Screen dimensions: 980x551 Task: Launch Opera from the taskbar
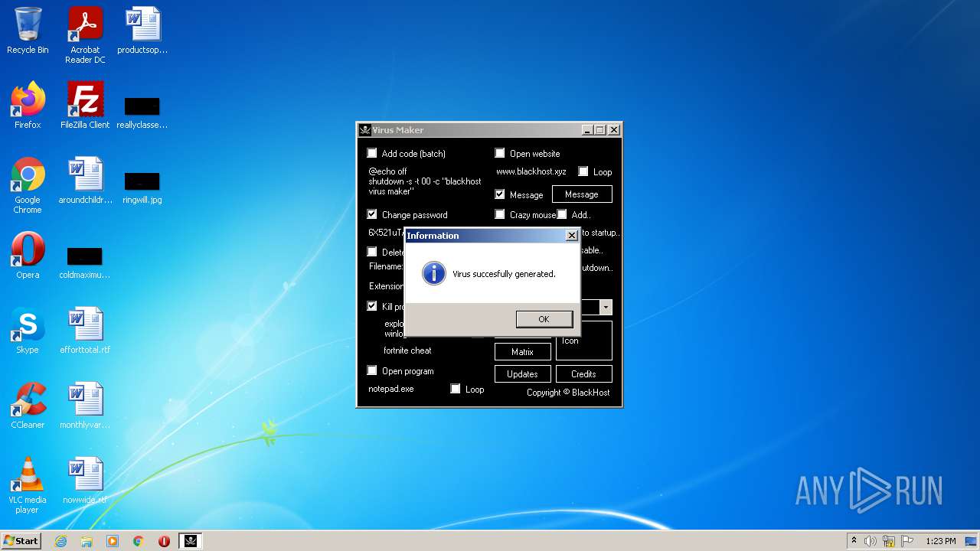point(164,541)
